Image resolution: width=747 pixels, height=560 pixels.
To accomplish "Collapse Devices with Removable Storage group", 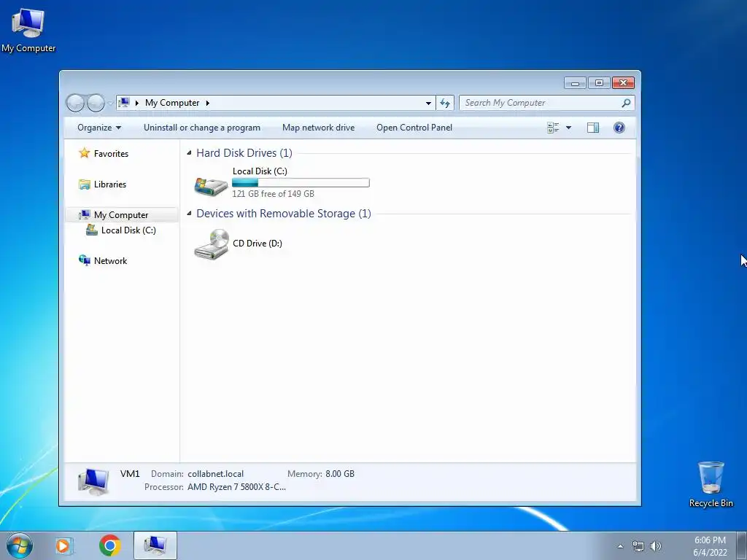I will (x=189, y=214).
